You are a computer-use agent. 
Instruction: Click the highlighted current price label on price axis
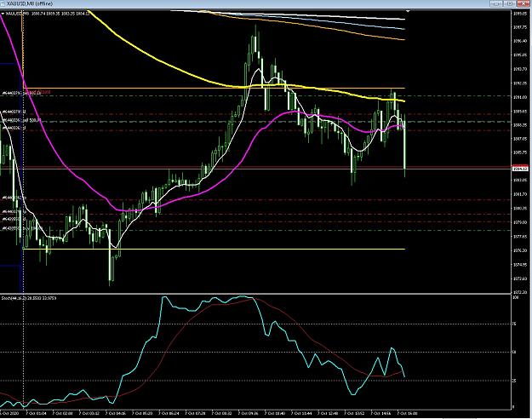point(520,169)
